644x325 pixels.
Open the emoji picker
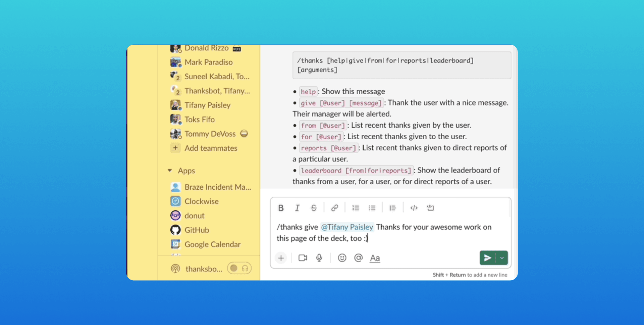tap(342, 258)
